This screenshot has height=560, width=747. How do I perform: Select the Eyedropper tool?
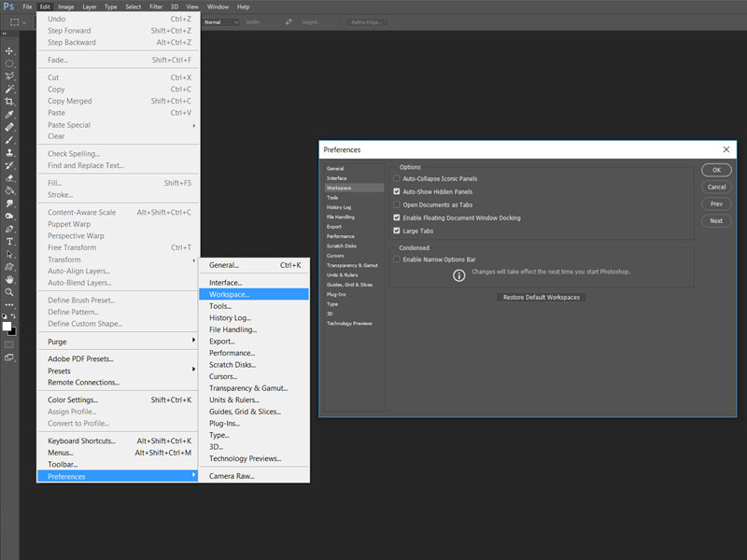[9, 114]
